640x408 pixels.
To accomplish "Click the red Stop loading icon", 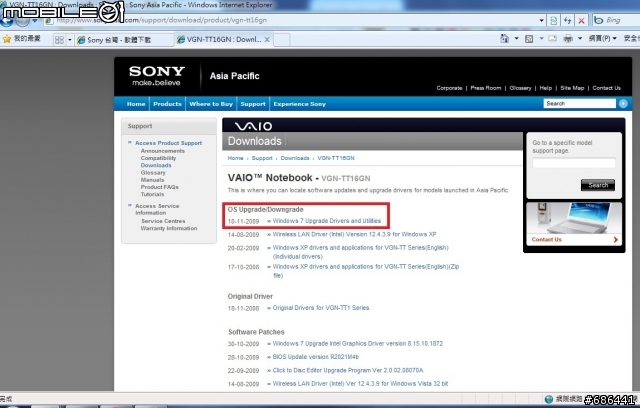I will pyautogui.click(x=582, y=20).
